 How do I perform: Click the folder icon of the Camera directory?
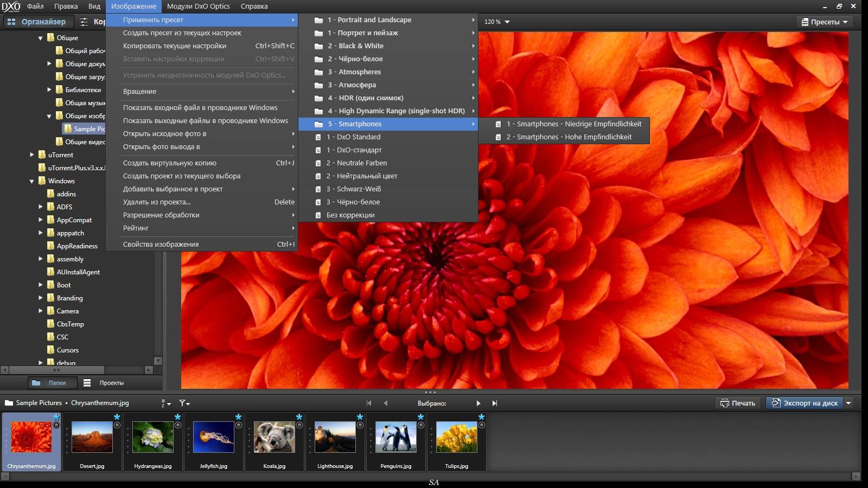(50, 311)
